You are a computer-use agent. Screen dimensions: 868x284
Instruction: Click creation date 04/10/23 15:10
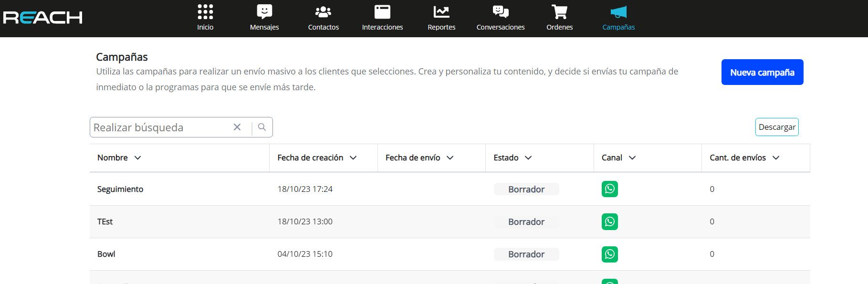click(x=305, y=254)
